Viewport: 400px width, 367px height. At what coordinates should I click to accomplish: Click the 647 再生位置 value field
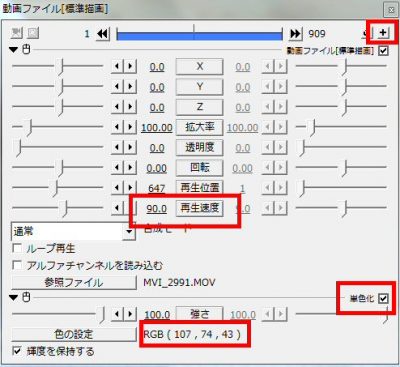coord(157,189)
